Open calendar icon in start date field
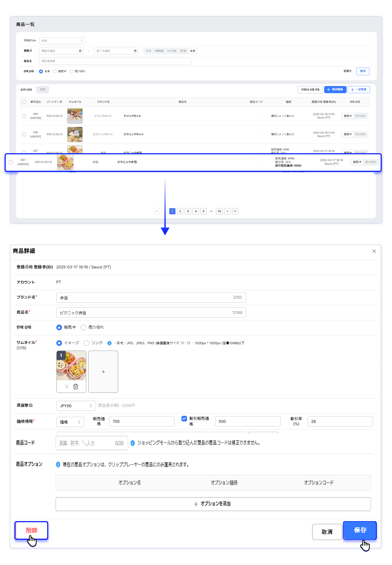 (x=80, y=51)
